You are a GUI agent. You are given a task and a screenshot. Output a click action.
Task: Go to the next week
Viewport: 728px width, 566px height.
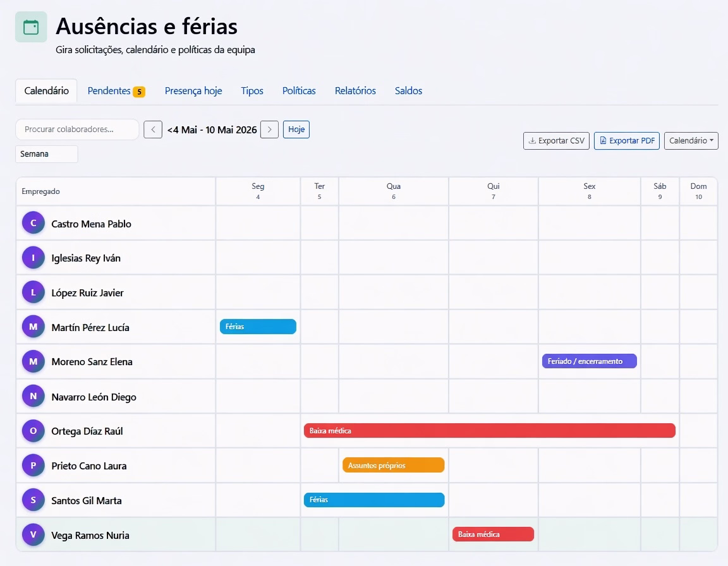click(269, 129)
